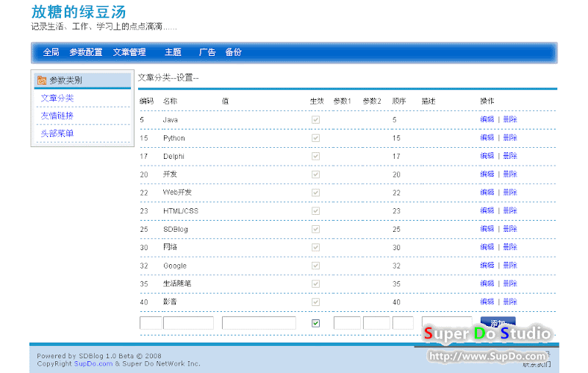Open the 全局 menu
Image resolution: width=588 pixels, height=373 pixels.
coord(51,52)
